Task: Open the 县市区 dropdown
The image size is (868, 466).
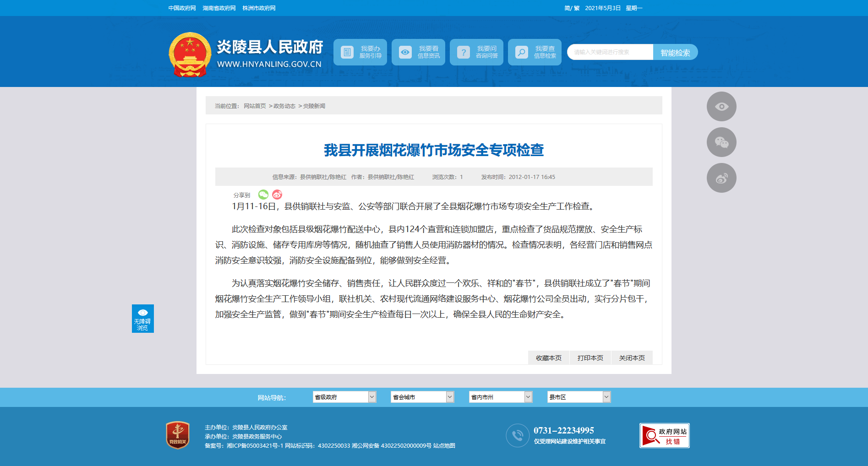Action: point(579,397)
